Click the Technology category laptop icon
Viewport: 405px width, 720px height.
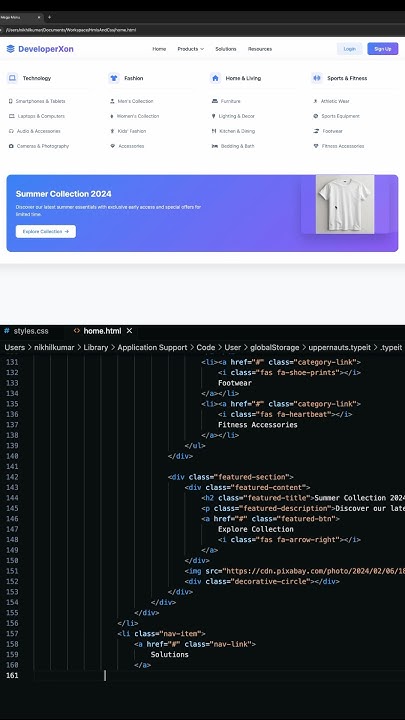[12, 78]
